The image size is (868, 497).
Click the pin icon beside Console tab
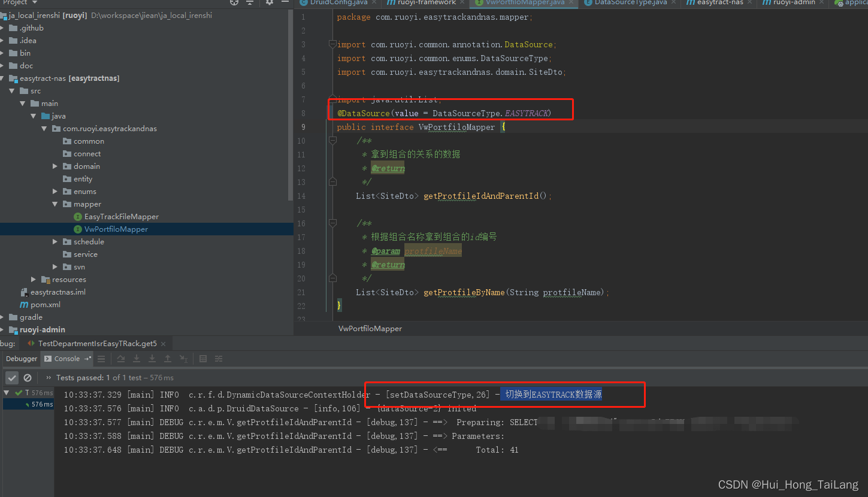[x=87, y=359]
